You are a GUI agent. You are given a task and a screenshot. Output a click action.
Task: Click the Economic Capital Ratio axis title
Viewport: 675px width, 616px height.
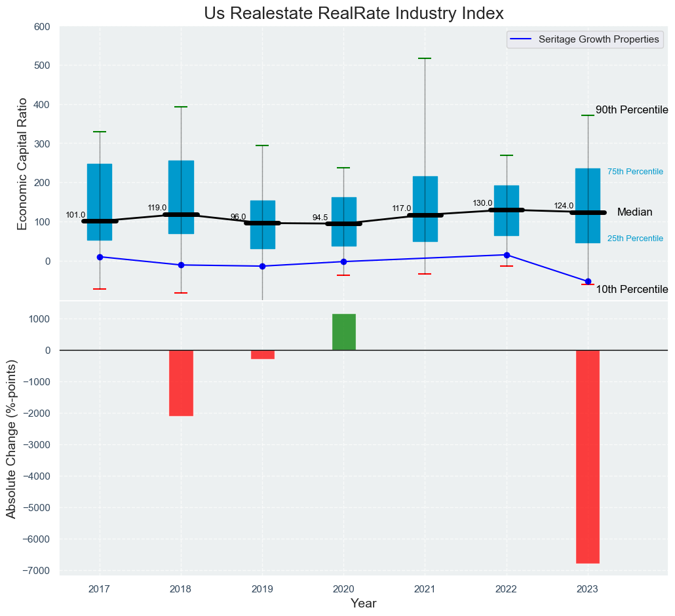click(x=22, y=163)
